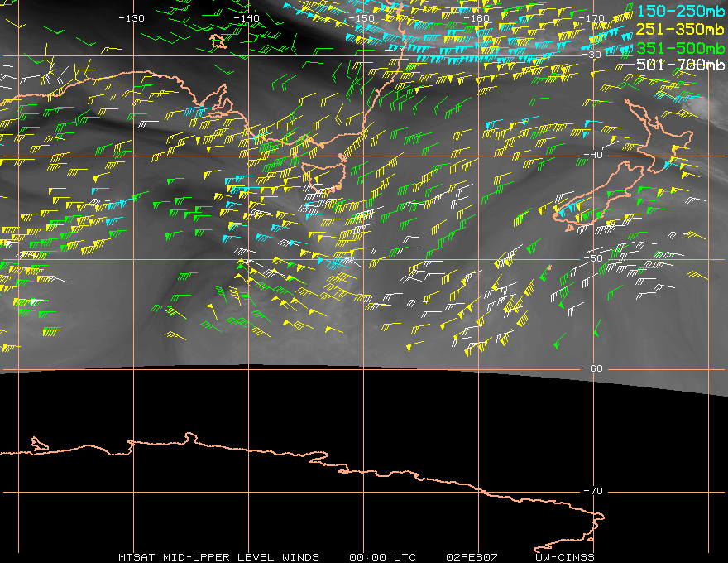728x563 pixels.
Task: Select the -150 longitude label
Action: point(362,17)
